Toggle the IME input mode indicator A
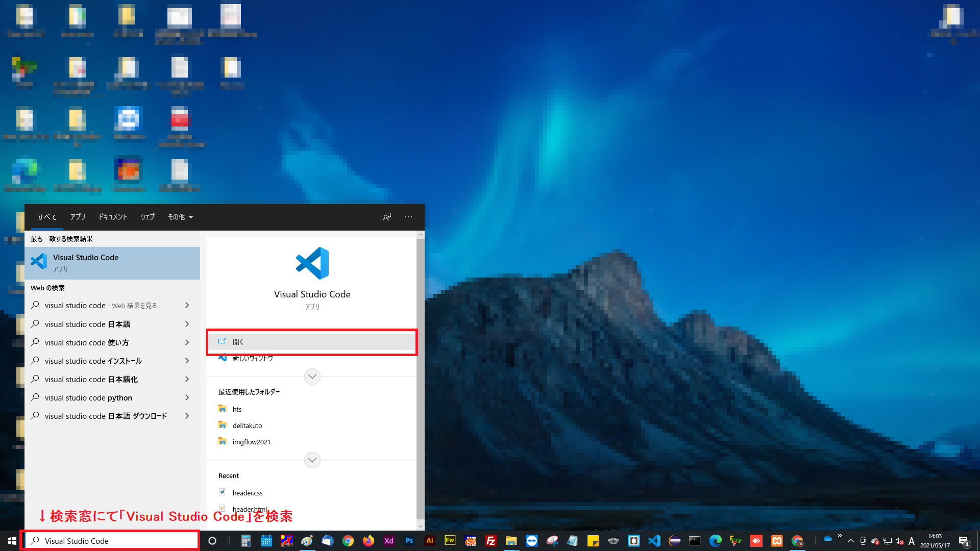This screenshot has height=551, width=980. click(x=912, y=541)
